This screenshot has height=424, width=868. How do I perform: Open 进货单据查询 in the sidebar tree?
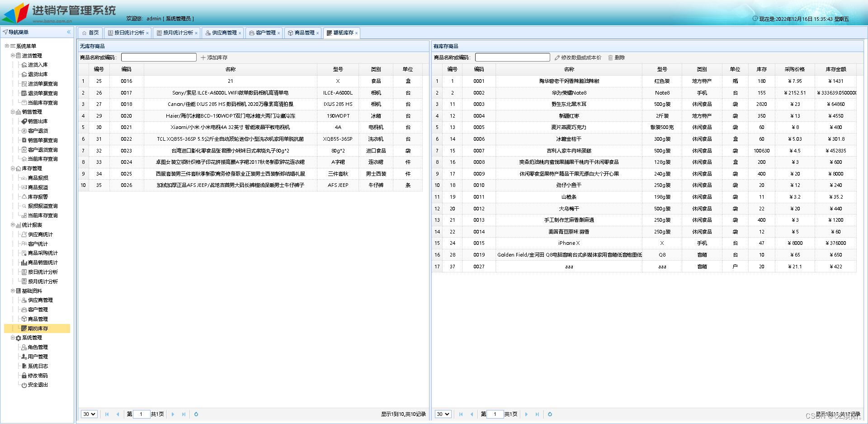(x=42, y=84)
